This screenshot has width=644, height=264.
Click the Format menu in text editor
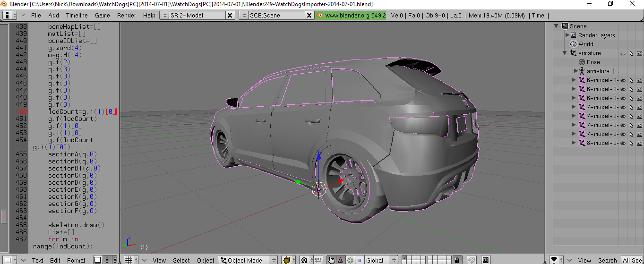point(76,260)
